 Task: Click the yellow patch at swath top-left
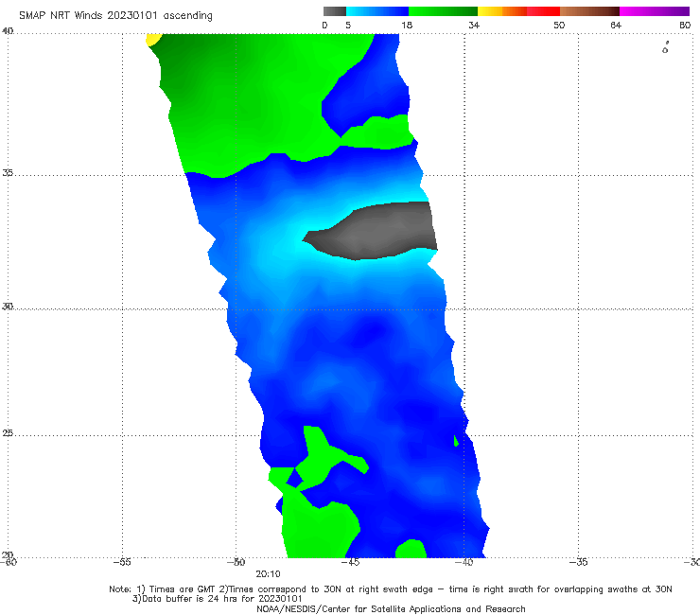tap(153, 40)
